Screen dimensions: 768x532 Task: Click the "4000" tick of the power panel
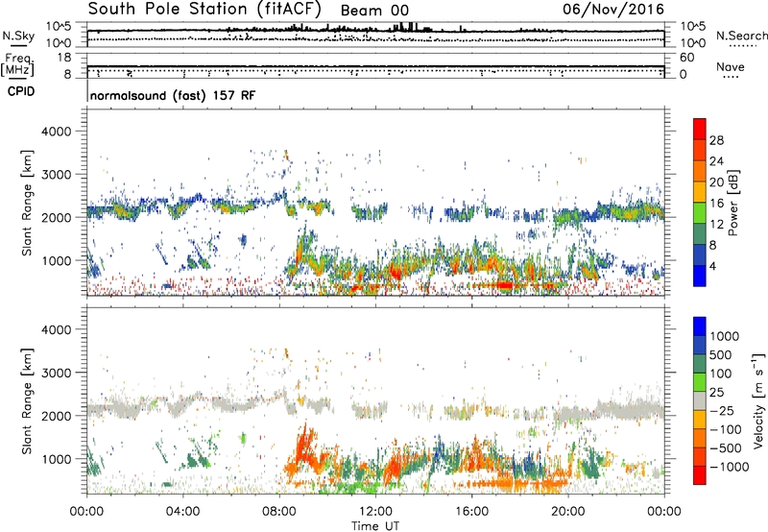(57, 132)
